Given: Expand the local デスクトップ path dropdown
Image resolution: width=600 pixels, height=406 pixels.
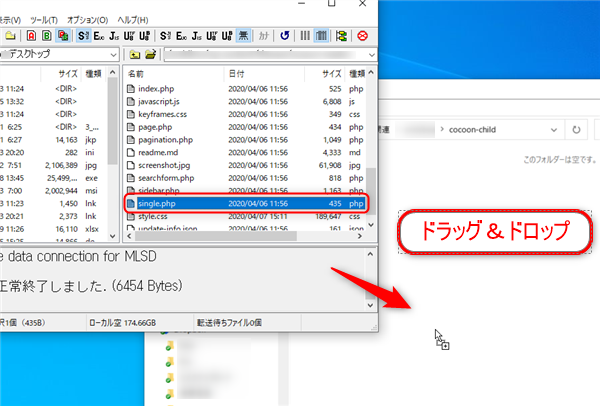Looking at the screenshot, I should (x=112, y=53).
